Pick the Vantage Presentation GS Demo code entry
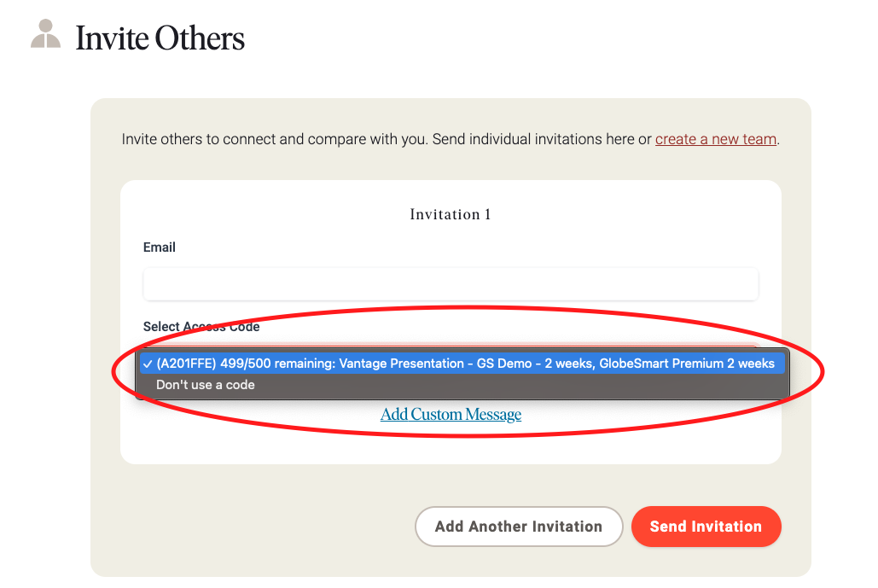878x588 pixels. (x=466, y=364)
